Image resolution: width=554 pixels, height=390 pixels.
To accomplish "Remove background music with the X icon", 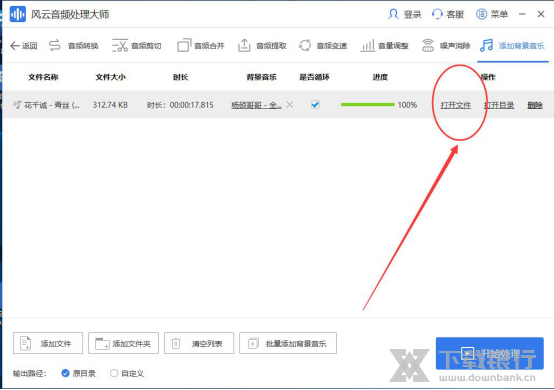I will (290, 105).
